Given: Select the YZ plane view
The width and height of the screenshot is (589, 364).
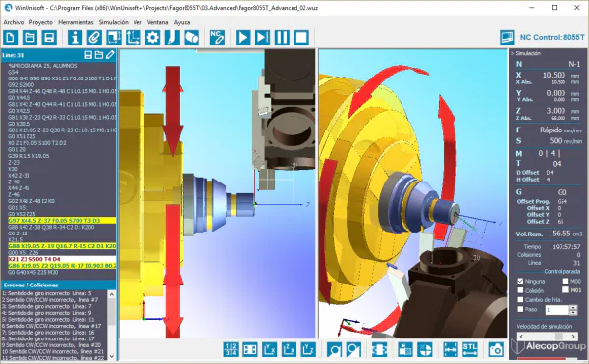Looking at the screenshot, I should coord(308,349).
